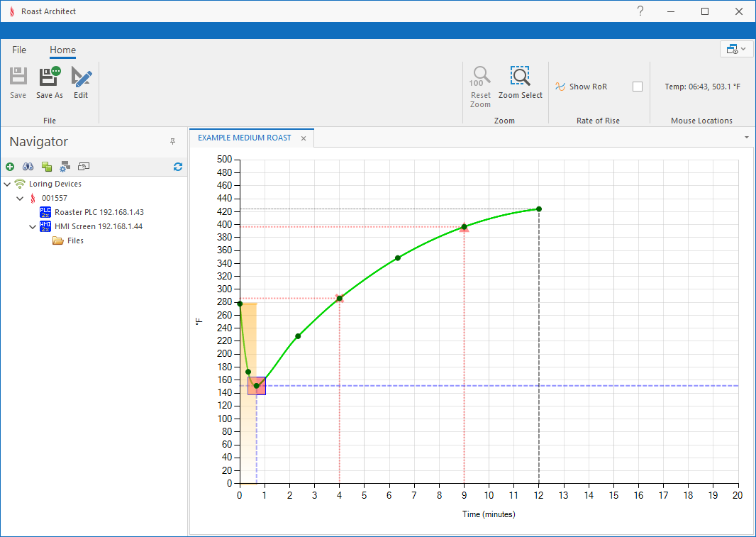Open the File menu

click(x=19, y=50)
